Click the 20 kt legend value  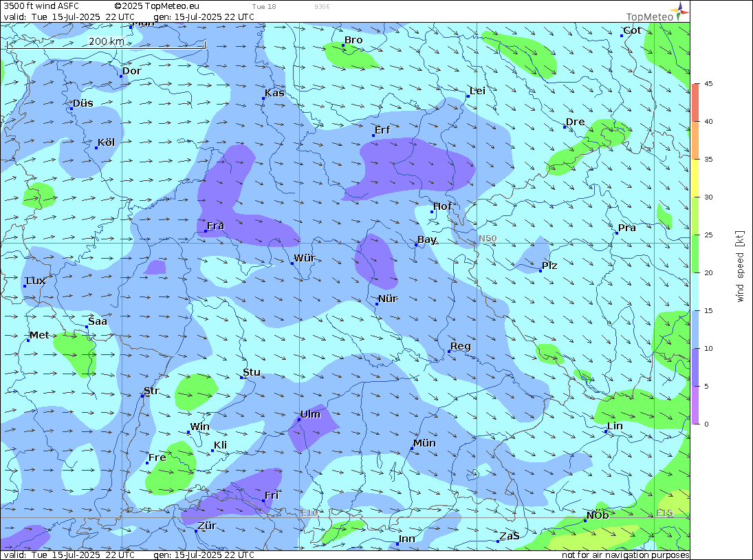tap(708, 273)
